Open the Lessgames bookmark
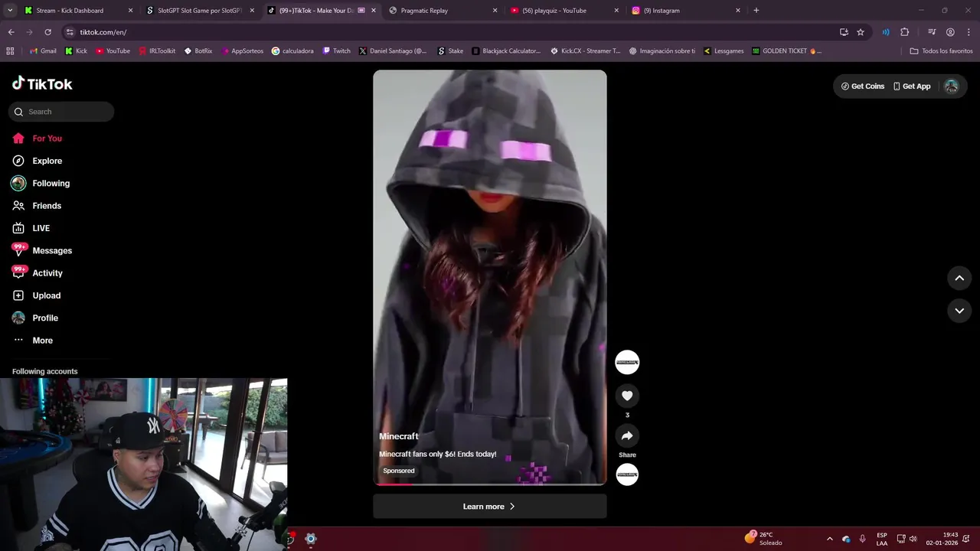 [724, 51]
